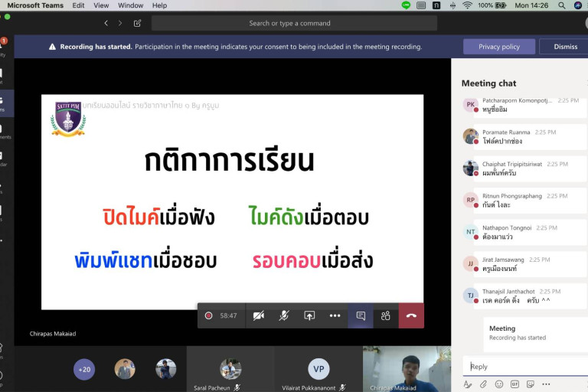Open the sticker picker in chat
Screen dimensions: 588x392
click(530, 384)
